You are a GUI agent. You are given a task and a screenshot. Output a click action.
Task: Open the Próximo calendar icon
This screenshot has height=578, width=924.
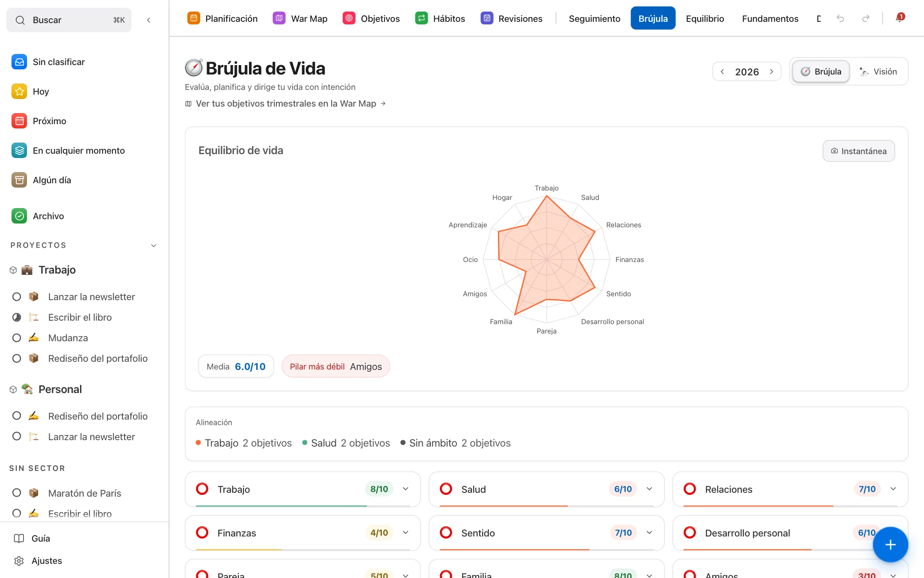[19, 121]
